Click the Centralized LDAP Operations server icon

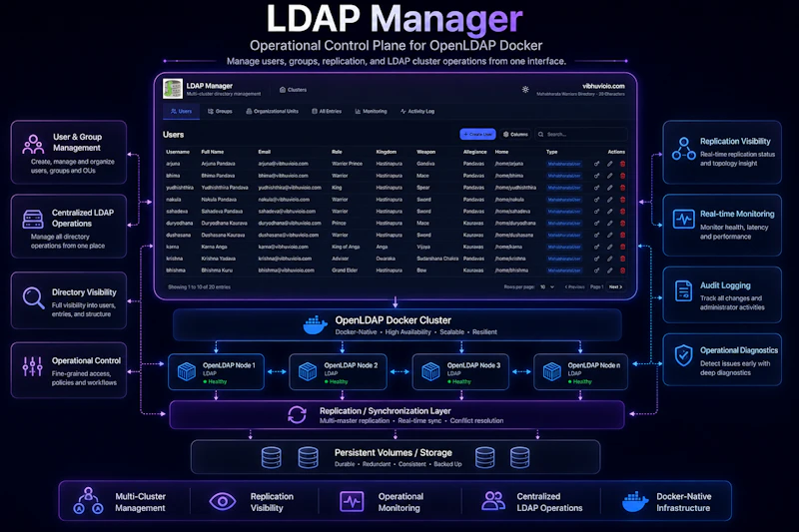coord(33,220)
